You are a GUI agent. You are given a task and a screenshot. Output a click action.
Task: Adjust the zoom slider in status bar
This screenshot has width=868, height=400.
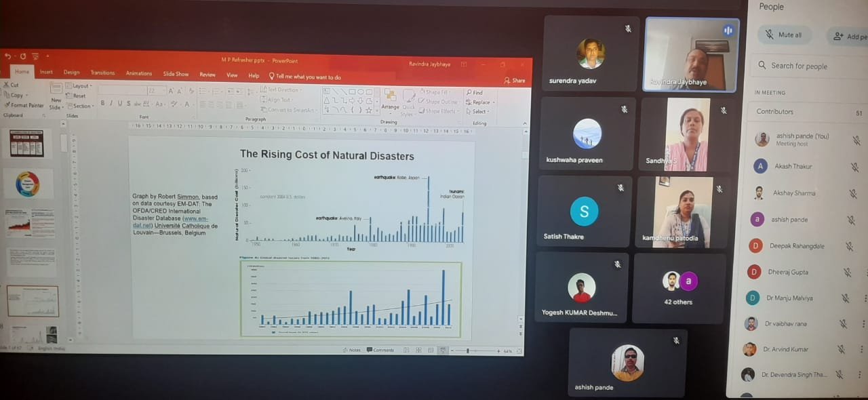click(x=469, y=351)
